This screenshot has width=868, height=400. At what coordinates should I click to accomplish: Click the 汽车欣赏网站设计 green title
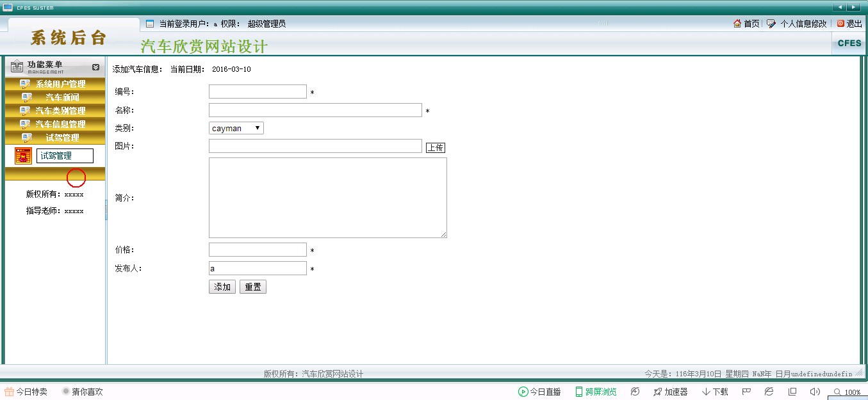204,46
